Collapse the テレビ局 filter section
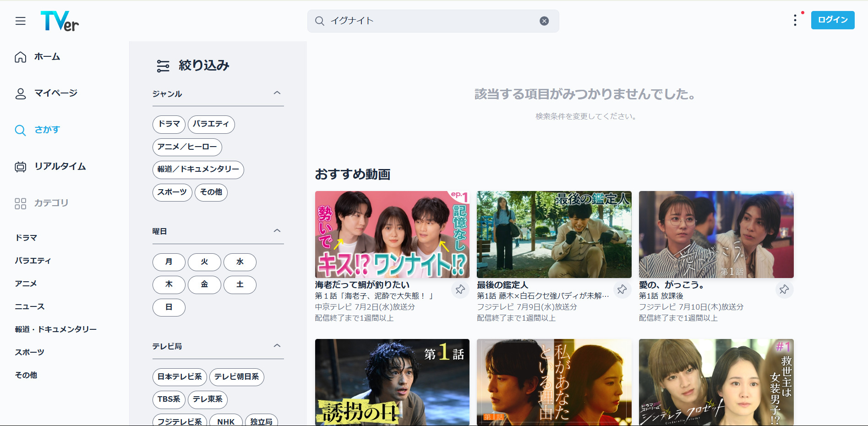The width and height of the screenshot is (868, 426). (x=277, y=346)
